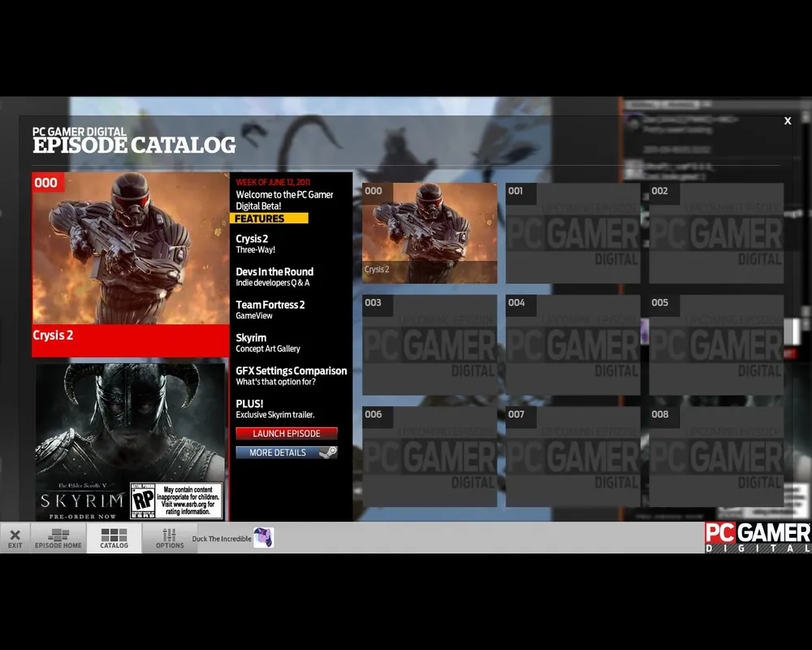Select upcoming episode 002 tile
Viewport: 812px width, 650px height.
pos(715,233)
